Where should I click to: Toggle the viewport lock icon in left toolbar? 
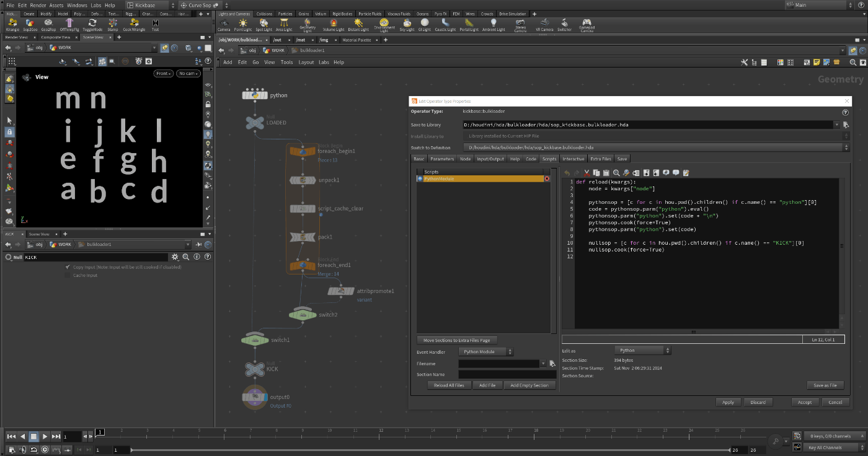pos(9,132)
